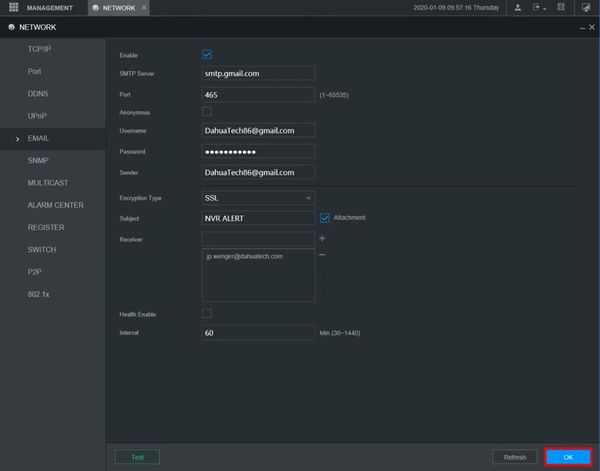Image resolution: width=600 pixels, height=471 pixels.
Task: Remove receiver with minus icon
Action: (322, 255)
